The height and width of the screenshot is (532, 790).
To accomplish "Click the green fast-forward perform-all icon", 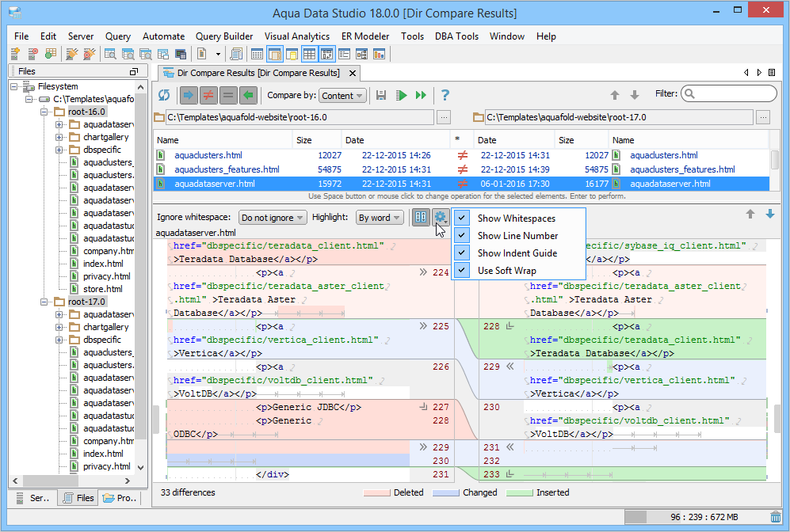I will click(421, 95).
